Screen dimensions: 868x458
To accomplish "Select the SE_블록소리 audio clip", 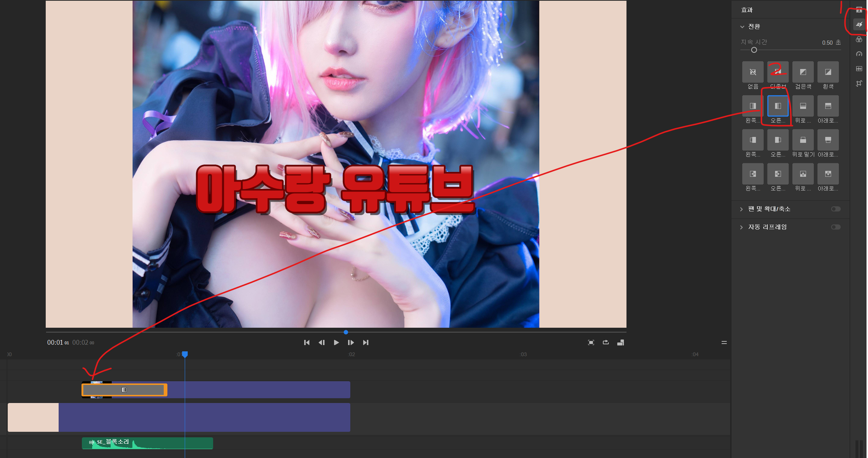I will coord(147,443).
